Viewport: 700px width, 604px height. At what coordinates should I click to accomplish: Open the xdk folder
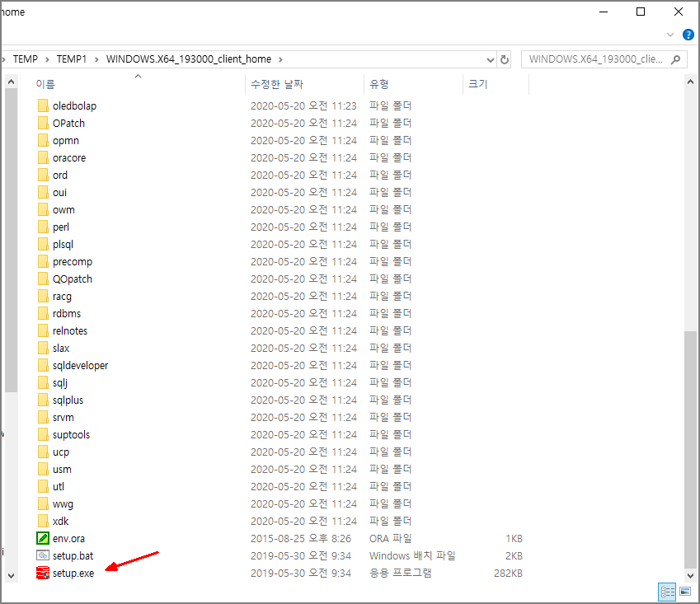tap(58, 521)
